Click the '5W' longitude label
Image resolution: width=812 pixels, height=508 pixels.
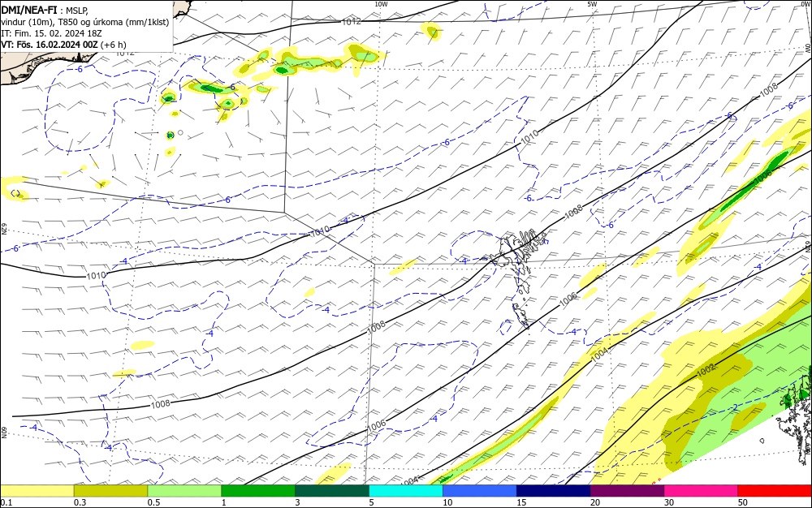click(x=593, y=4)
